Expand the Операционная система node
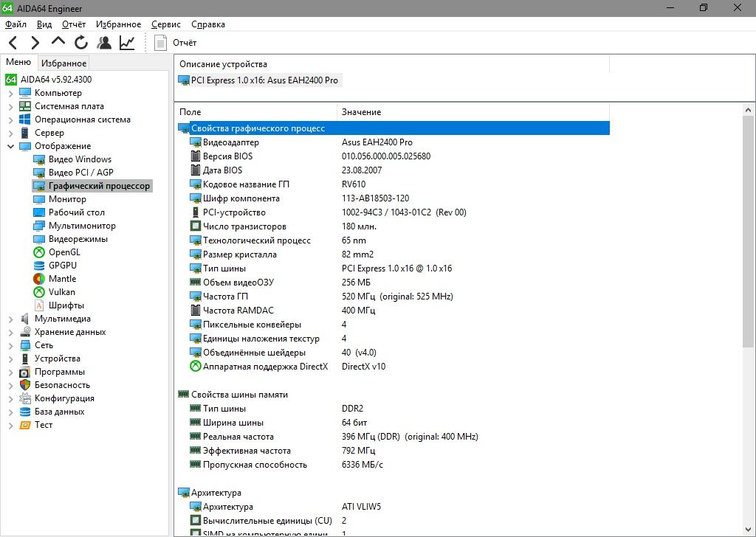This screenshot has width=756, height=537. coord(10,120)
